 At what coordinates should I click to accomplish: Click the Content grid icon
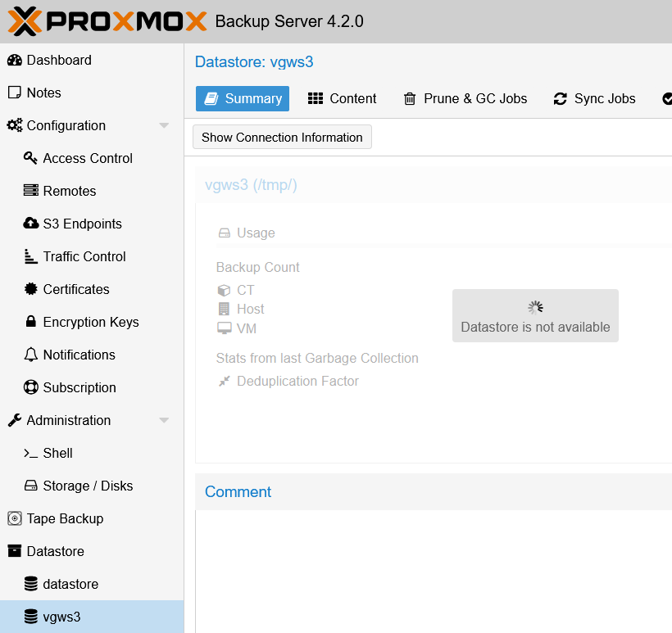point(316,98)
